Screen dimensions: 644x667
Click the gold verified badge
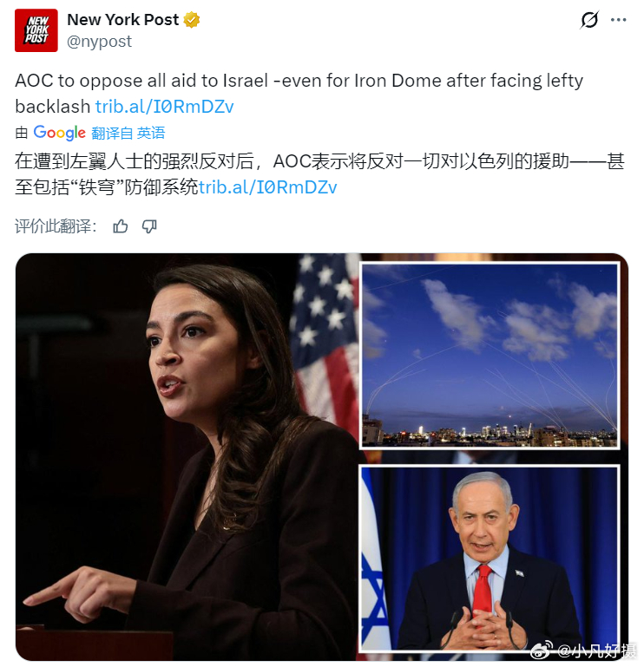point(192,20)
